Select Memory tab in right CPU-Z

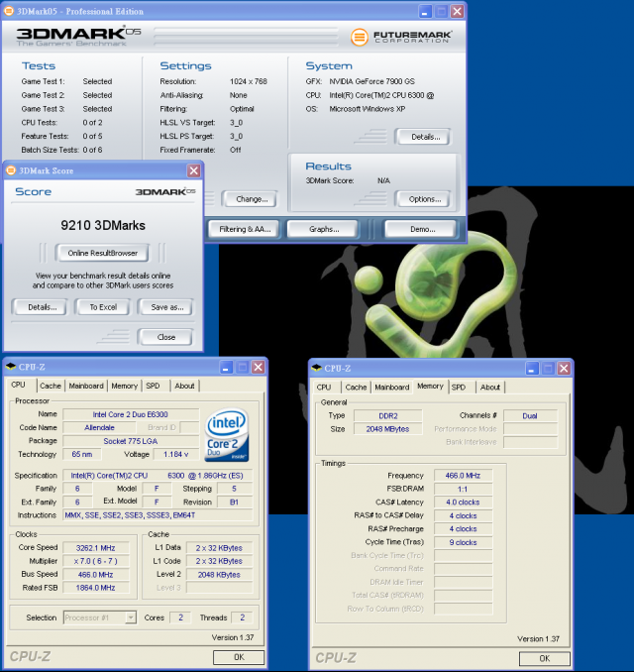click(x=430, y=387)
